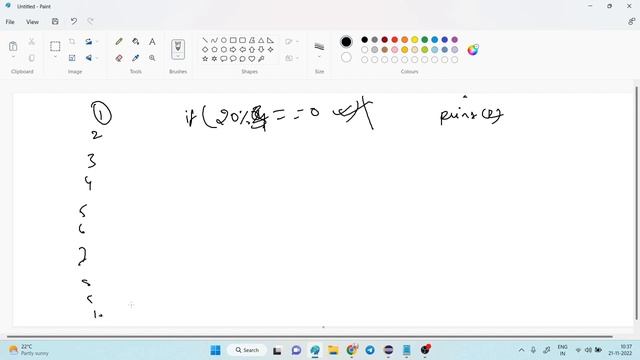Click the Resize and skew icon
The width and height of the screenshot is (640, 360).
[x=72, y=58]
